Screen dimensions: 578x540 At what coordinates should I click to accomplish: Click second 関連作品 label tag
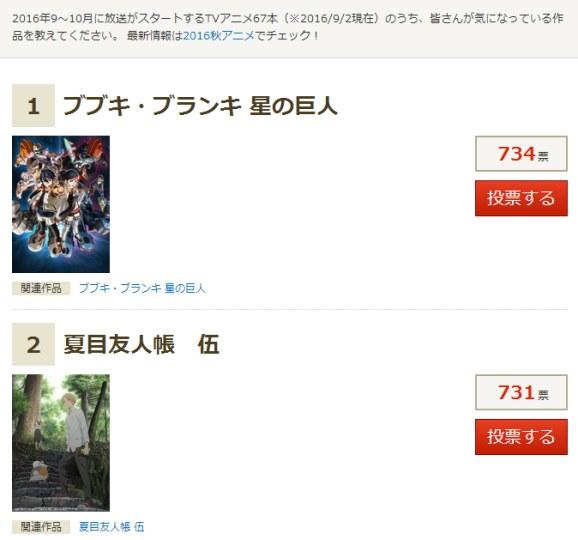tap(41, 527)
